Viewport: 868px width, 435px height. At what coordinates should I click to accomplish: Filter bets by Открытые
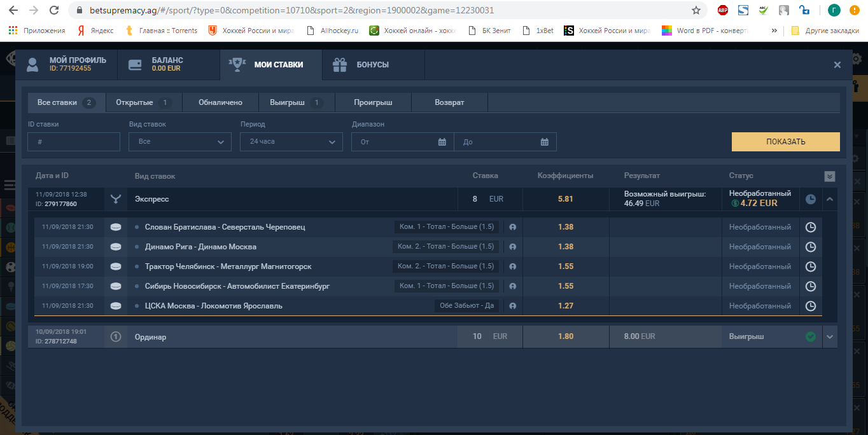(x=144, y=102)
